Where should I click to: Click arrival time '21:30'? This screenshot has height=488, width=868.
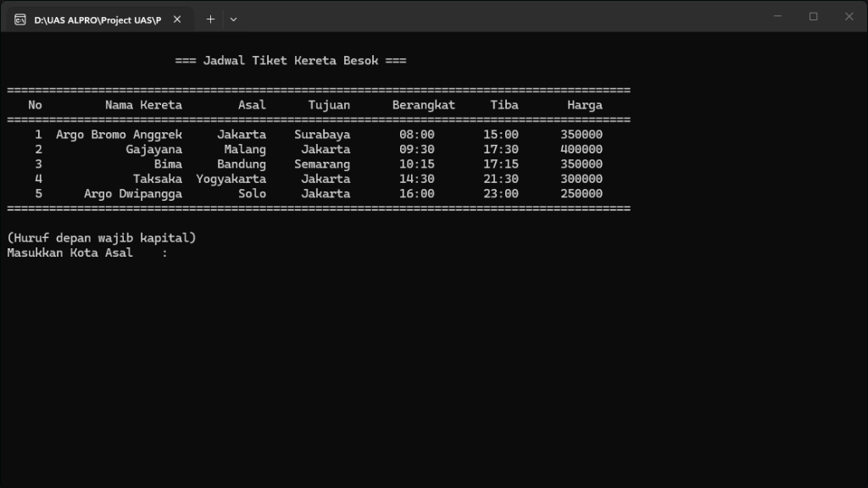[x=501, y=179]
